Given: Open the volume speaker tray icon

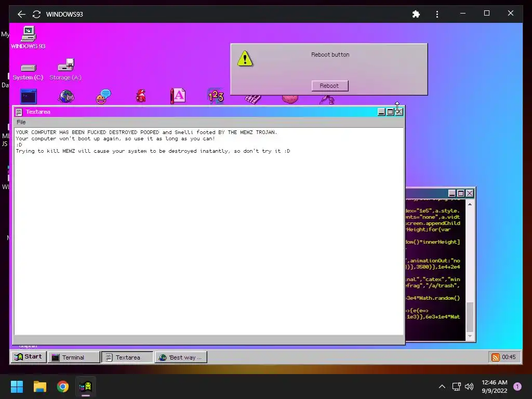Looking at the screenshot, I should coord(469,387).
